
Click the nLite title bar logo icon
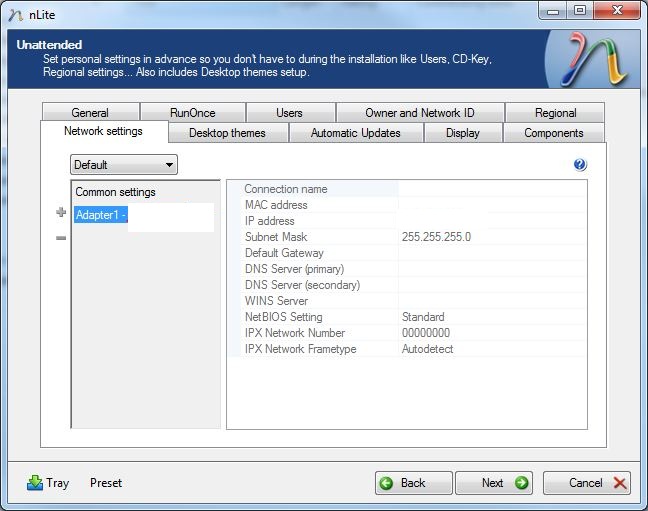click(15, 15)
